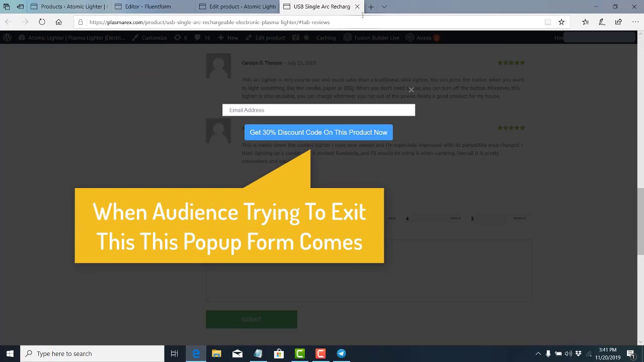
Task: Expand the tab preview dropdown chevron
Action: point(384,7)
